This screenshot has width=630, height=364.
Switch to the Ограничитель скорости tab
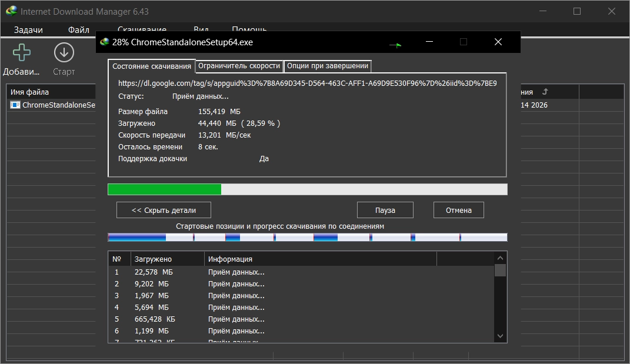[239, 66]
